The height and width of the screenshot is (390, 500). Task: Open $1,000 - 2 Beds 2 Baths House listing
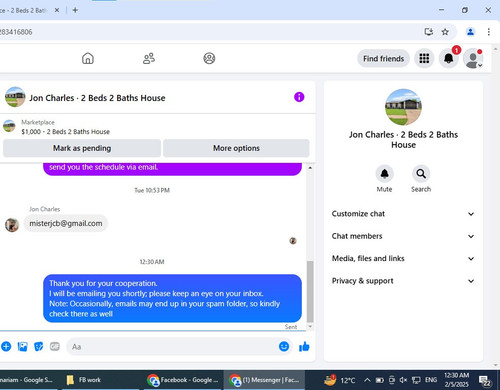pyautogui.click(x=65, y=132)
